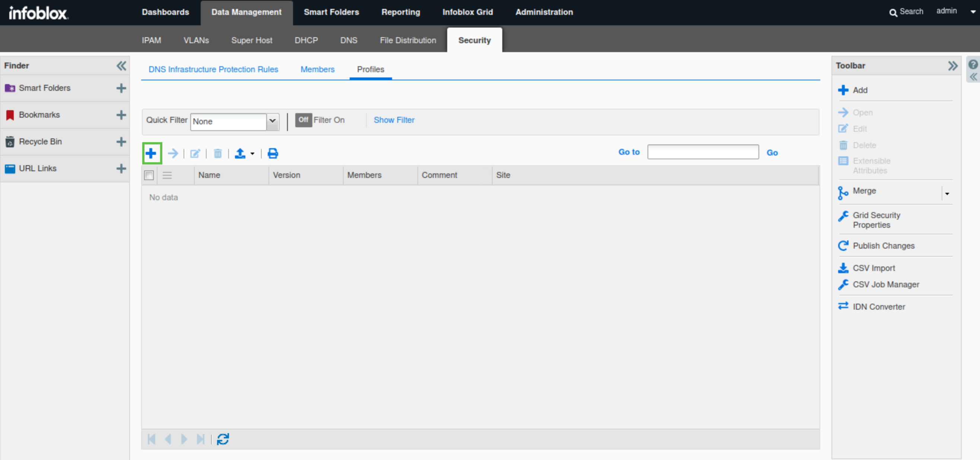
Task: Open Grid Security Properties
Action: tap(876, 220)
